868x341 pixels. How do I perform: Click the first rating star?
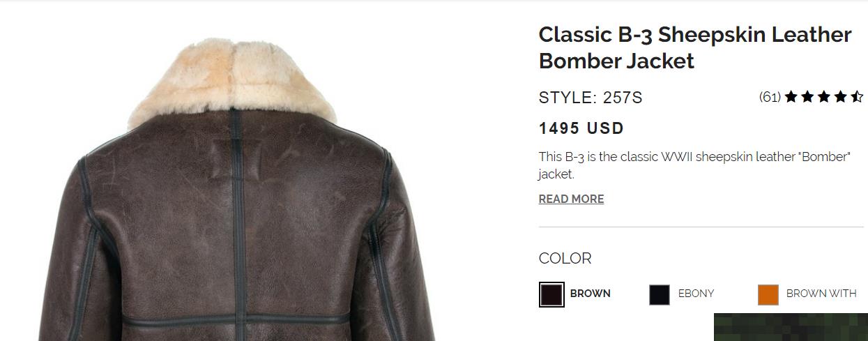pyautogui.click(x=791, y=97)
